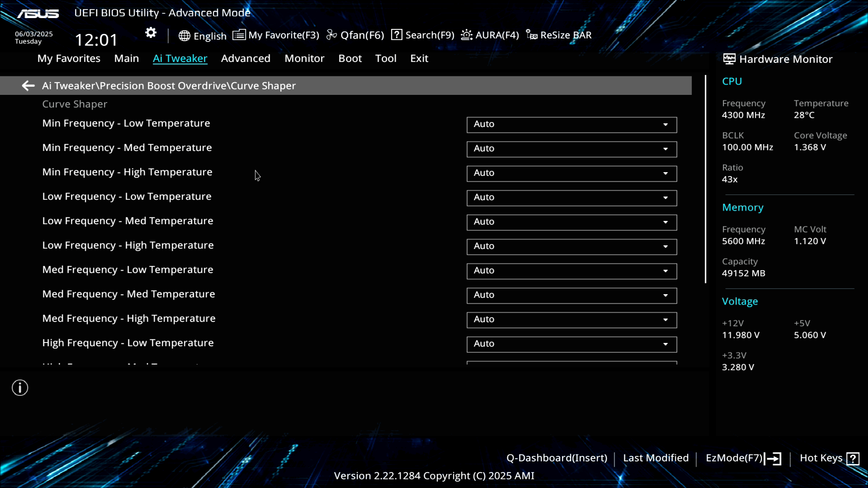Open Qfan fan control icon

tap(332, 35)
